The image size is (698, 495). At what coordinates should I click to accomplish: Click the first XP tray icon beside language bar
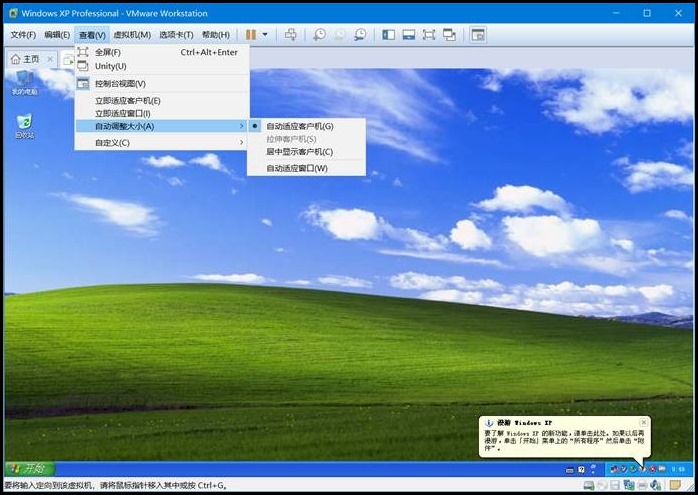pyautogui.click(x=615, y=469)
